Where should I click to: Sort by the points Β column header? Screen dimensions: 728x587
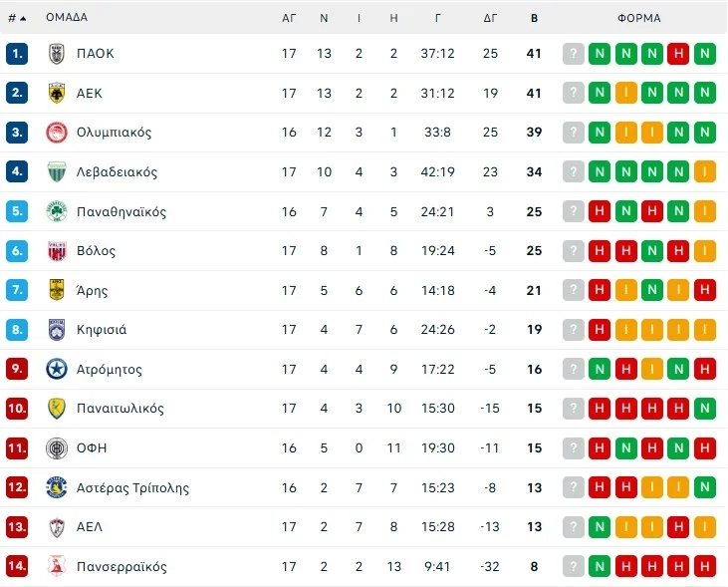tap(535, 18)
